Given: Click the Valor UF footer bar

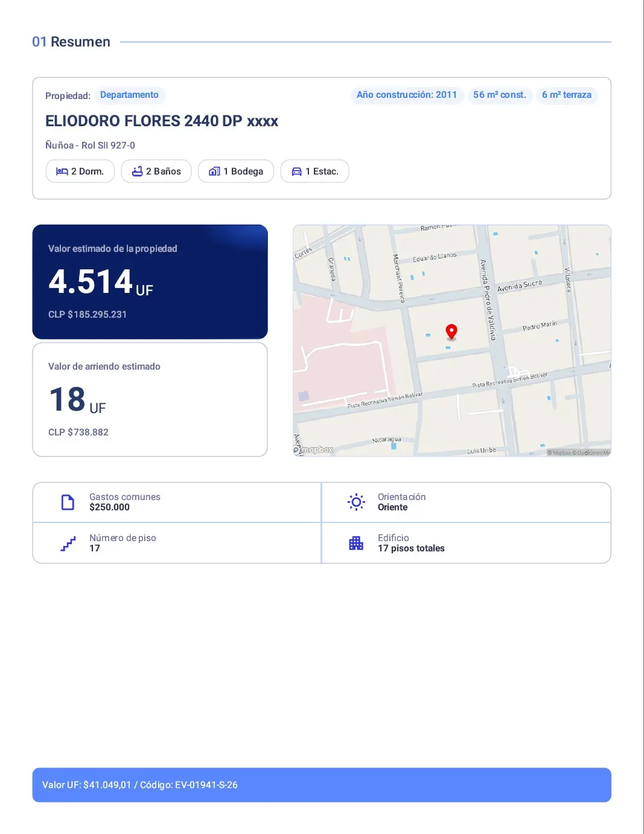Looking at the screenshot, I should pos(322,784).
